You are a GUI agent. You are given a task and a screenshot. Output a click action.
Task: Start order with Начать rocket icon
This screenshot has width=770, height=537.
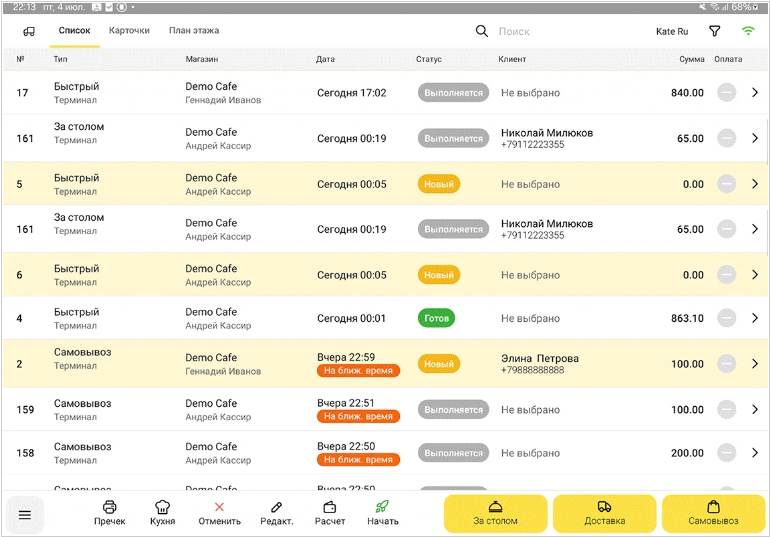click(x=382, y=508)
